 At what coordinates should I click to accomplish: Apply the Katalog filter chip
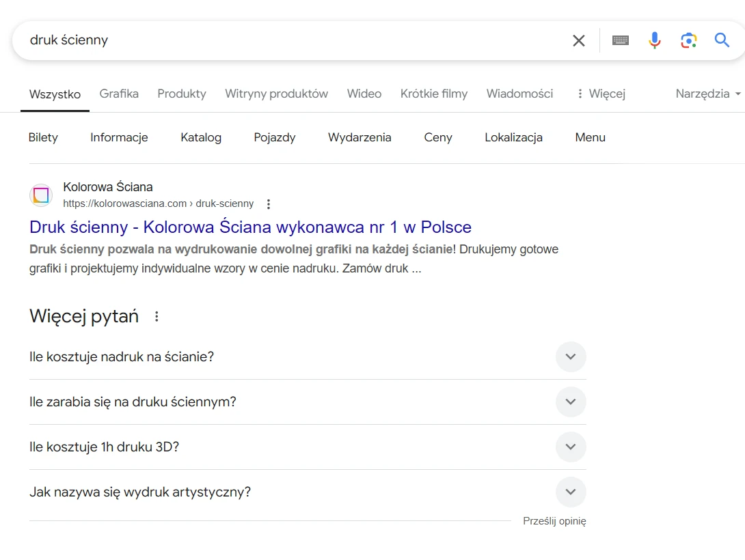(201, 137)
